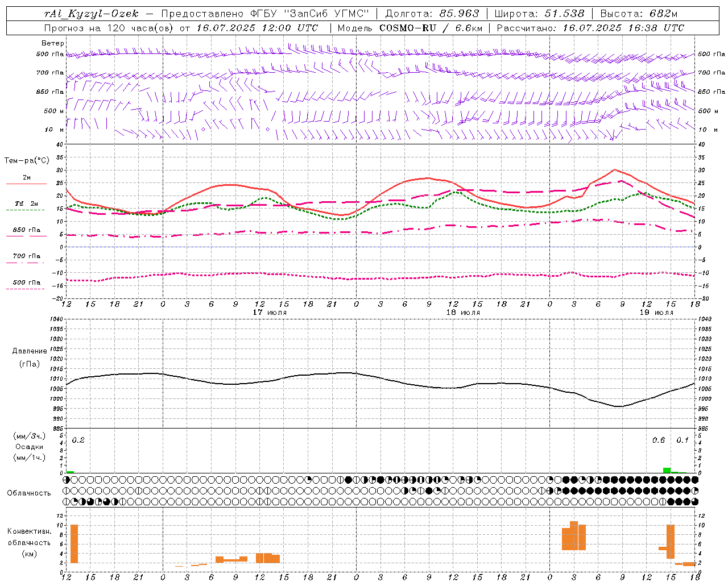Click the (мм/3ч.) precipitation unit label
The width and height of the screenshot is (728, 582).
[30, 436]
